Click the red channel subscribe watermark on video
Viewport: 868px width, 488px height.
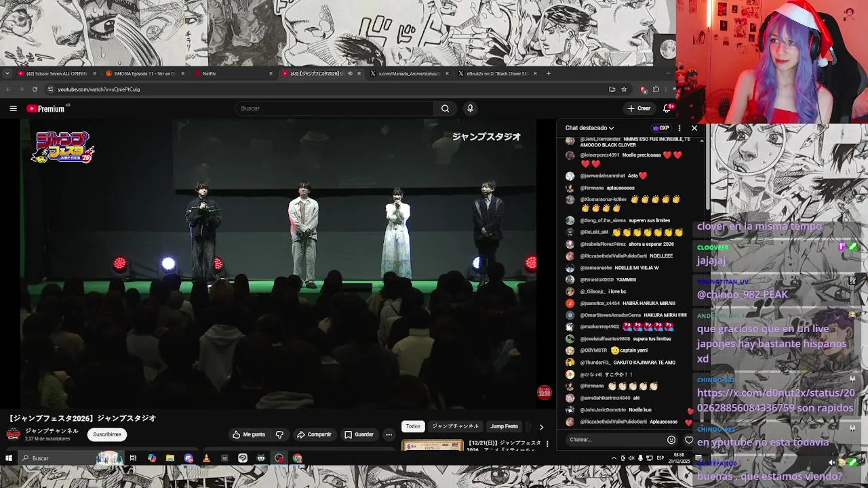(x=545, y=392)
